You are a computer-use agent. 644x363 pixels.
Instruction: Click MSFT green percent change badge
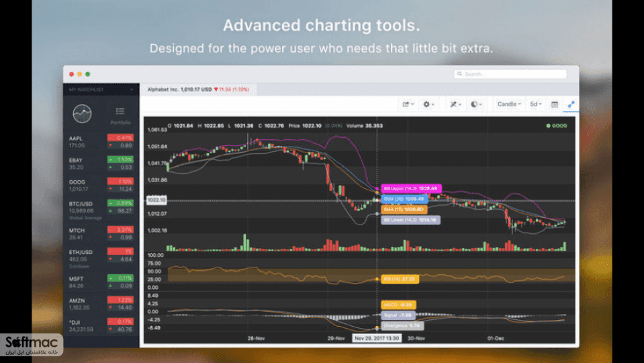pos(120,278)
